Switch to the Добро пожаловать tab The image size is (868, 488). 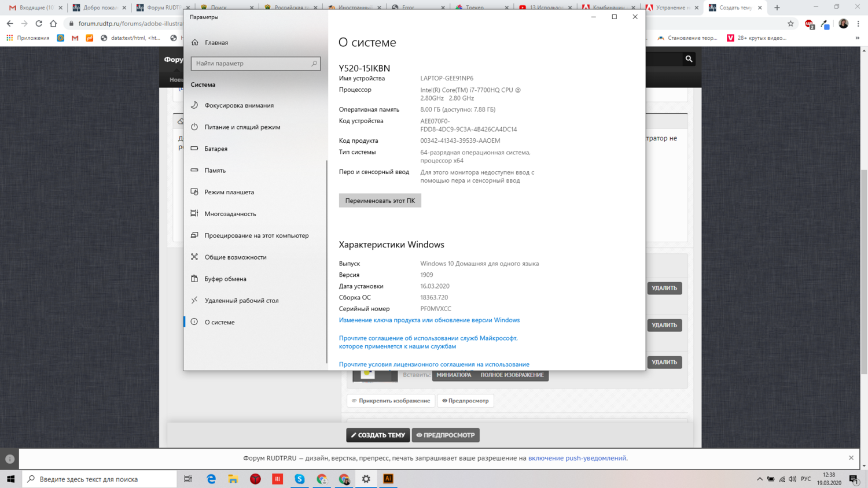99,8
